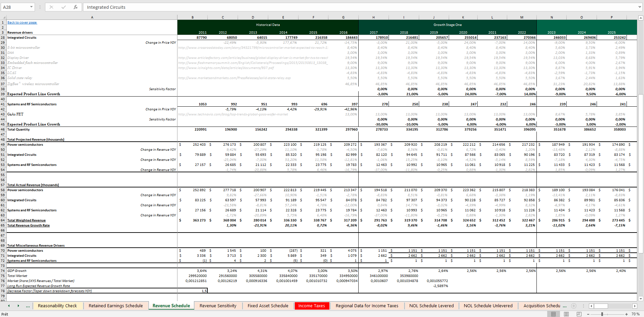Click the right ellipsis after Acquisition Schedule tab
The image size is (644, 317).
565,306
